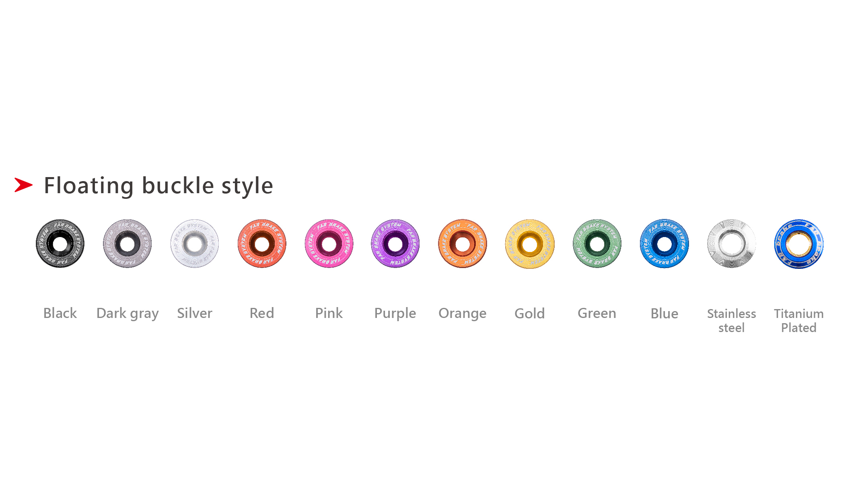Pick the Green floating buckle swatch

tap(597, 243)
